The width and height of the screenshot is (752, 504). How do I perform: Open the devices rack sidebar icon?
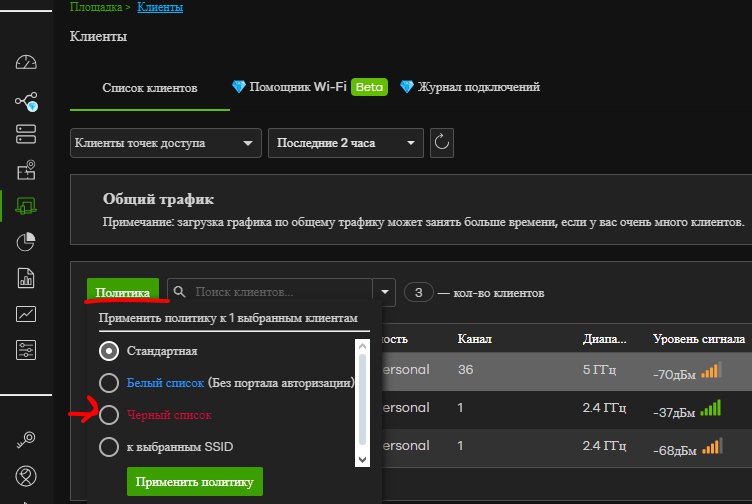(26, 134)
